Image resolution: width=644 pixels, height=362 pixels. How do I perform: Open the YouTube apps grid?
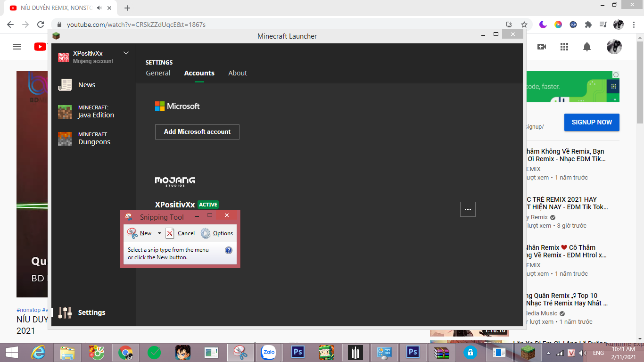point(564,47)
